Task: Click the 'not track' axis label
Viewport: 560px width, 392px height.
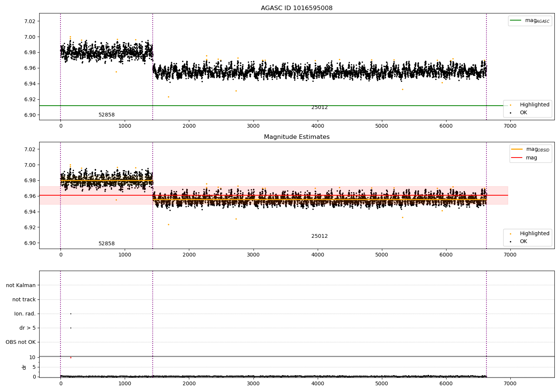Action: click(24, 299)
